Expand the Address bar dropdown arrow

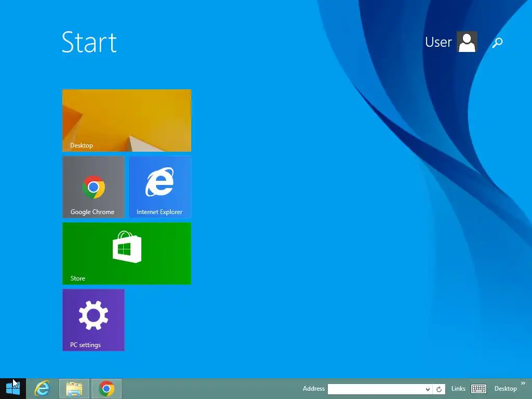click(x=428, y=389)
